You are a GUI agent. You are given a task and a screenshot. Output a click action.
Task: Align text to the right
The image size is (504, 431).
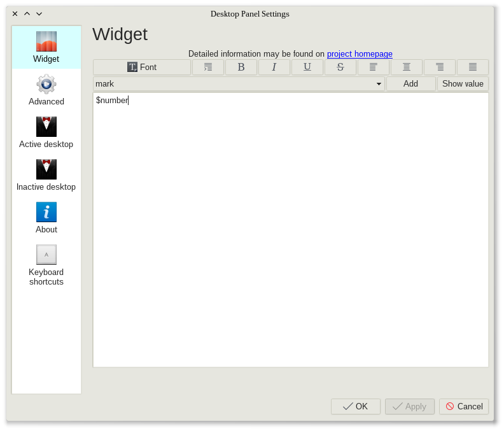click(440, 67)
